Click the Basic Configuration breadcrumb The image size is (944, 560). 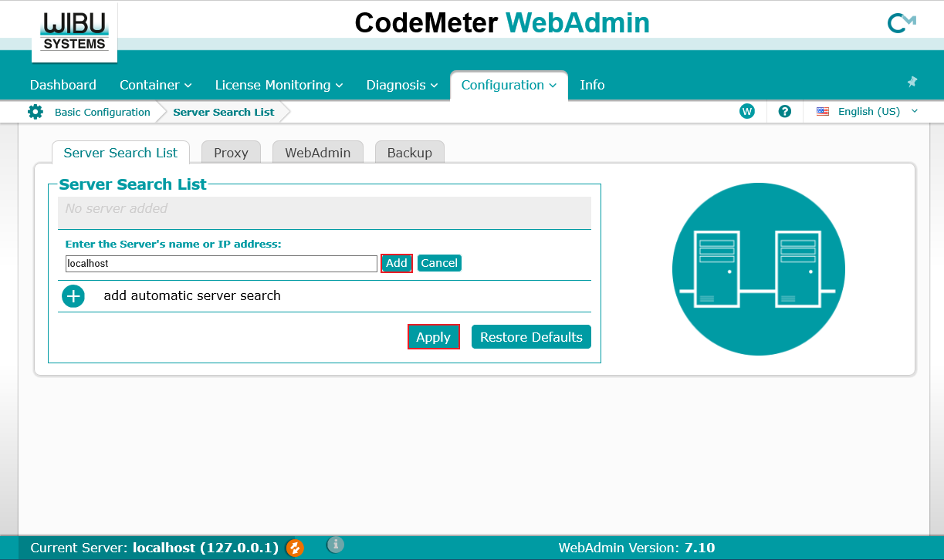103,112
